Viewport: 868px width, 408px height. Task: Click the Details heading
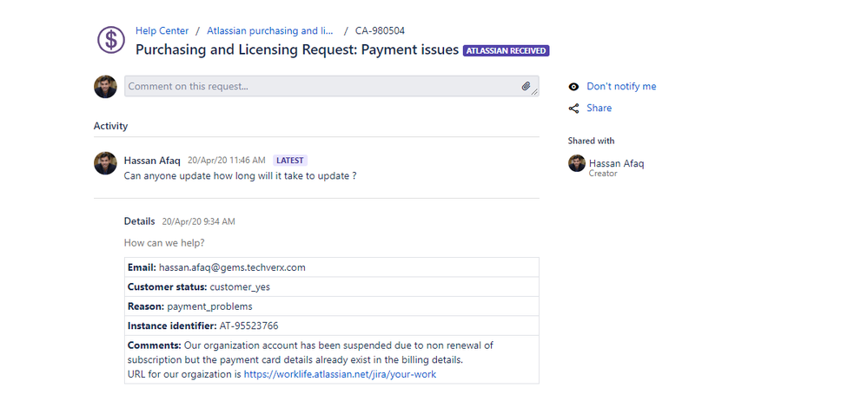point(140,221)
